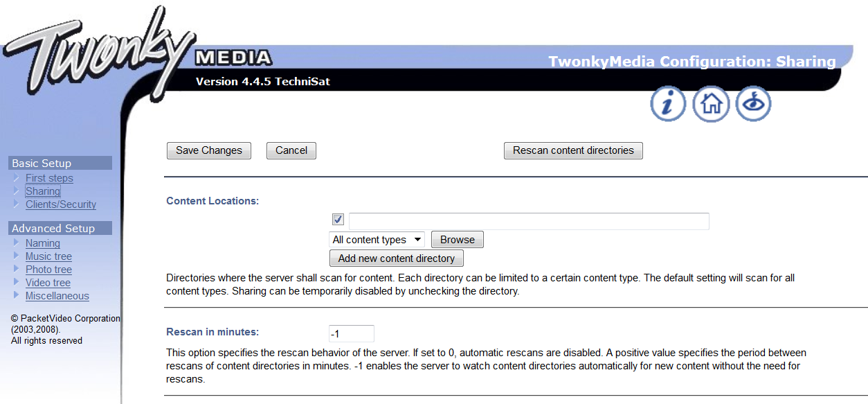
Task: Rescan content directories now
Action: [x=573, y=150]
